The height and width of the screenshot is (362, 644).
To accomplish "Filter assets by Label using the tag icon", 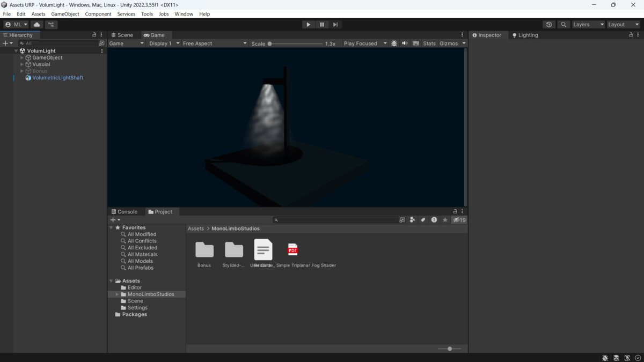I will 423,220.
